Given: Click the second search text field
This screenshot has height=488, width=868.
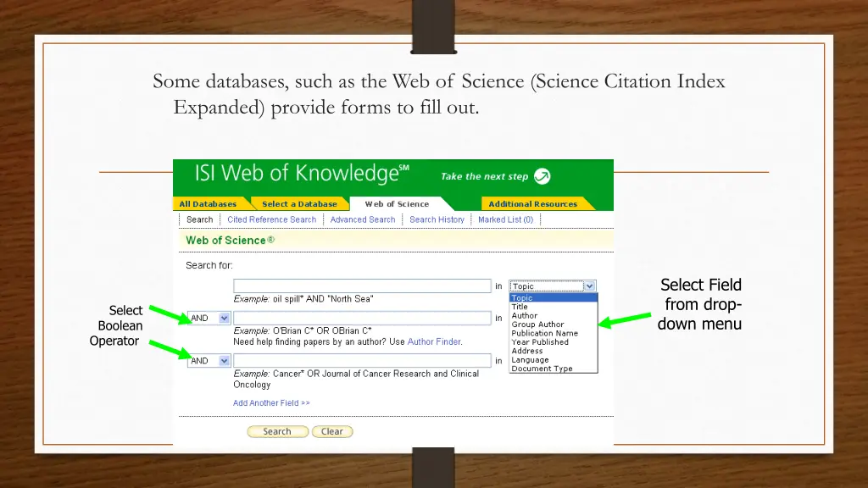Looking at the screenshot, I should point(362,318).
